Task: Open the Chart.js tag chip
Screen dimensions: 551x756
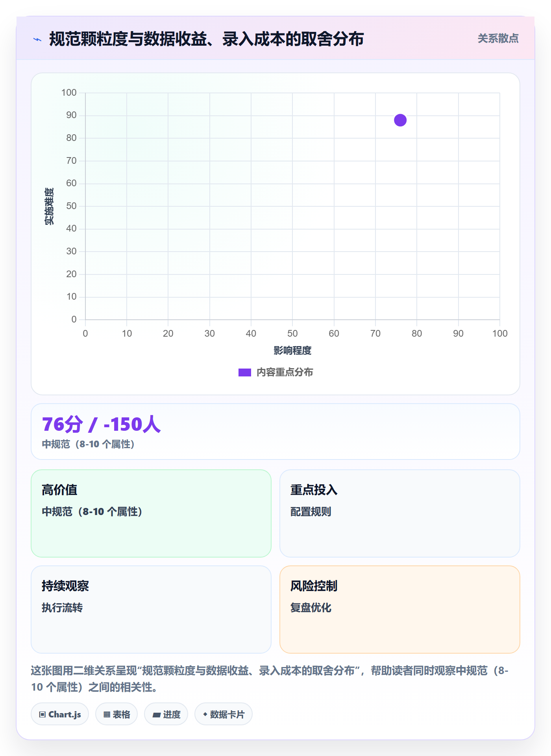Action: point(60,714)
